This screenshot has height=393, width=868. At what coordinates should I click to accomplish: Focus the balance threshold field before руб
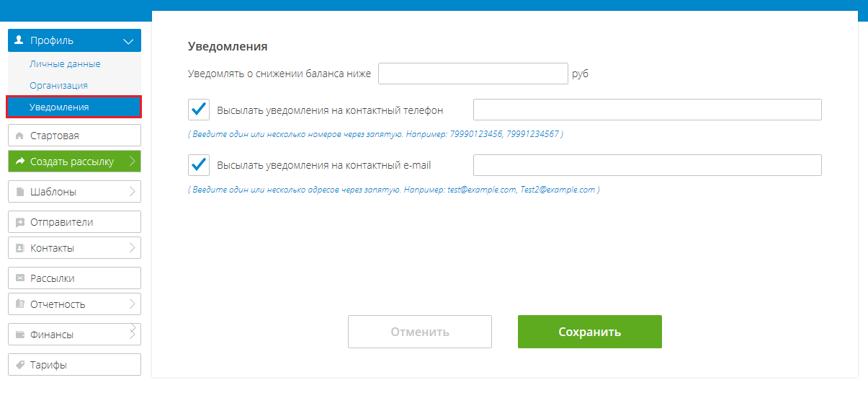tap(473, 74)
